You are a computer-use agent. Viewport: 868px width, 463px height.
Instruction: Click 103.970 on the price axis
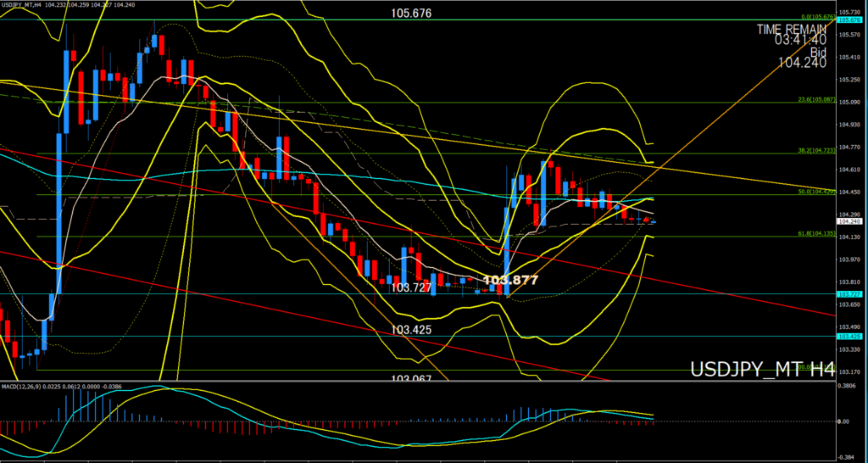click(x=849, y=259)
